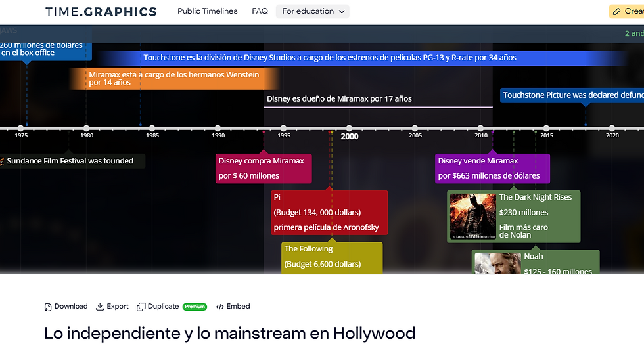
Task: Click the Download icon
Action: click(x=48, y=307)
